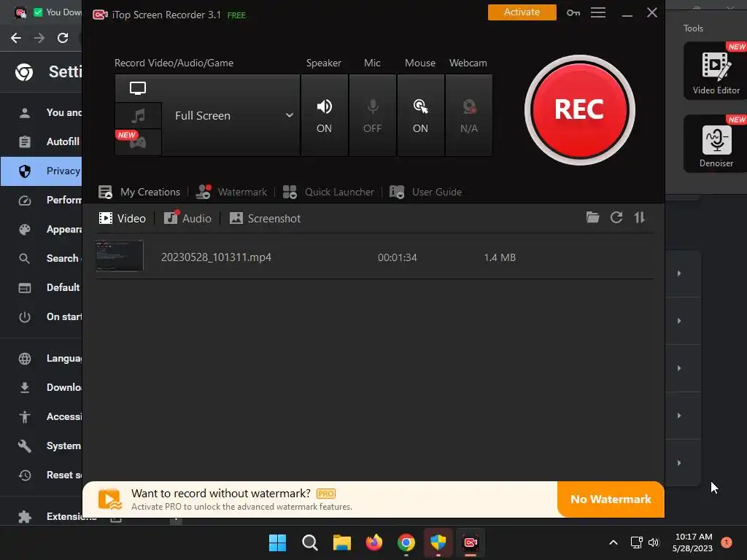Open thumbnail of 20230528_101311.mp4
Screen dimensions: 747x560
pyautogui.click(x=119, y=256)
